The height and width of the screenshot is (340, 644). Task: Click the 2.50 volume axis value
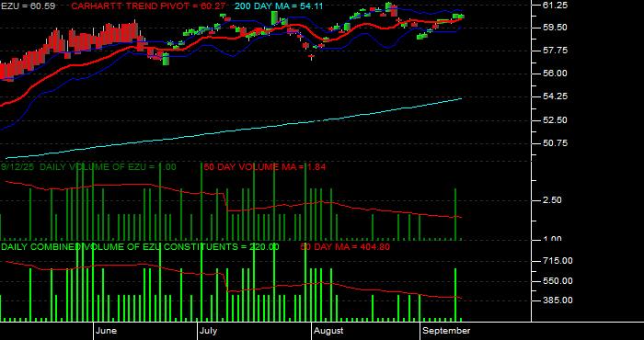[x=552, y=200]
